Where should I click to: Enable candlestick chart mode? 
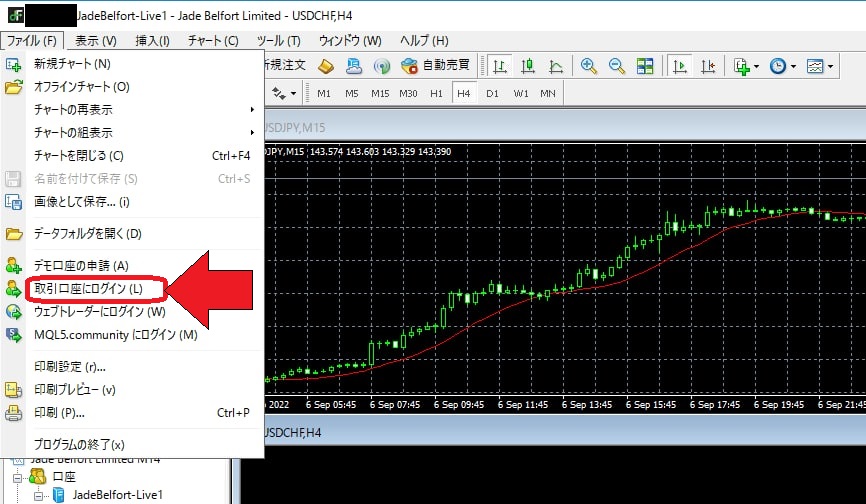pyautogui.click(x=528, y=66)
